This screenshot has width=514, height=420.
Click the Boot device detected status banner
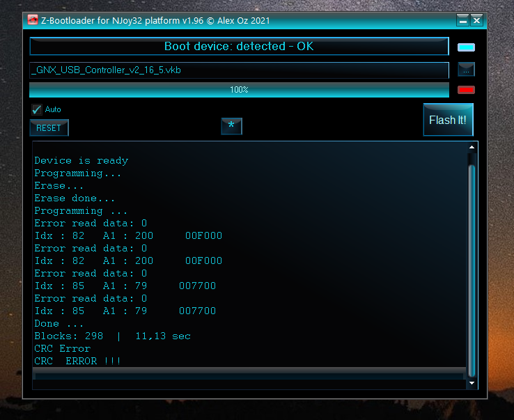click(239, 46)
